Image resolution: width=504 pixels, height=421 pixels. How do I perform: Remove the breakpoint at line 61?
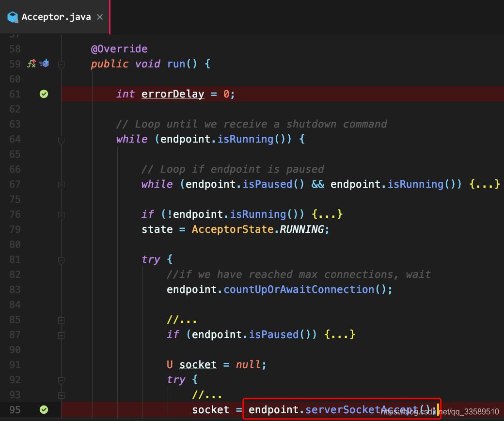point(44,94)
